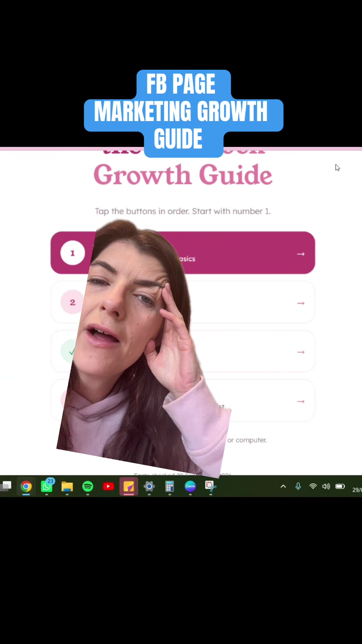The image size is (362, 644).
Task: Open WhatsApp with 23 unread badge
Action: pyautogui.click(x=47, y=486)
